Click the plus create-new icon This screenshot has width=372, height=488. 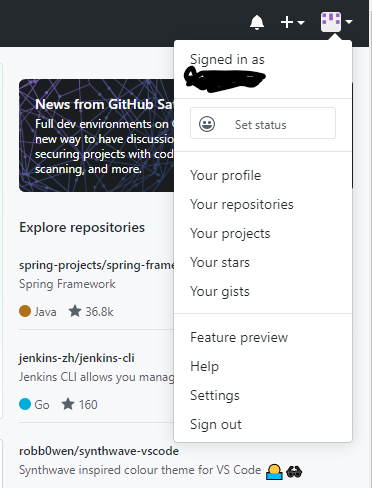287,22
